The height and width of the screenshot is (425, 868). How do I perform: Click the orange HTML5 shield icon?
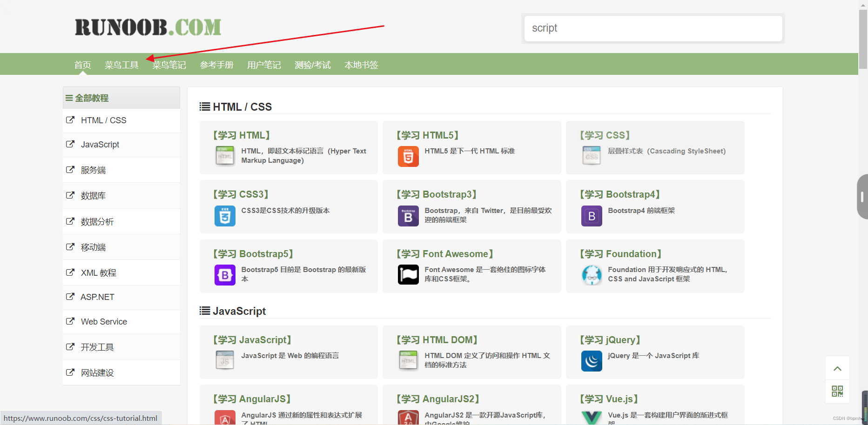(x=408, y=156)
